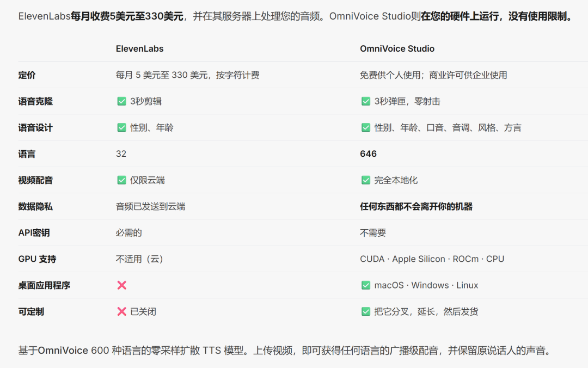Click text 性别、年龄、口音、音调、风格、方言
Viewport: 588px width, 368px height.
[448, 127]
